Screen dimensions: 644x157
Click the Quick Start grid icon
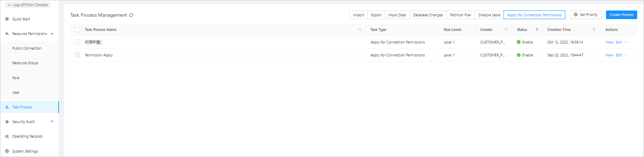(x=7, y=19)
